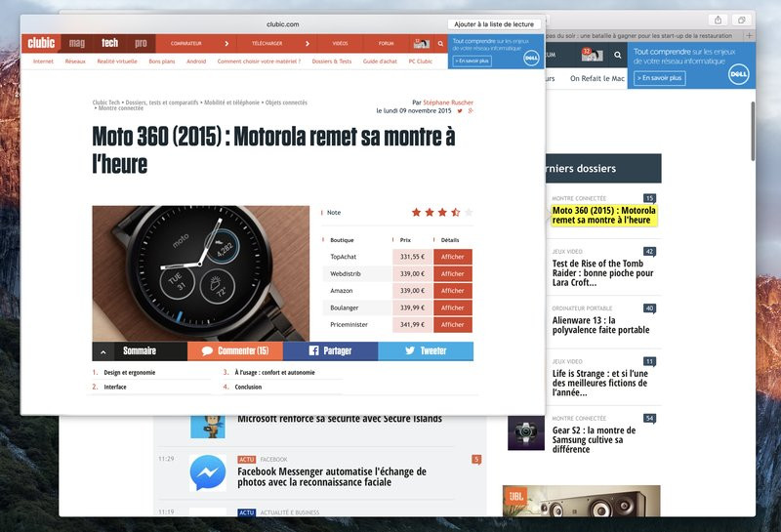Image resolution: width=781 pixels, height=532 pixels.
Task: Click the comment count badge 5 beside Facebook Messenger news
Action: tap(476, 459)
